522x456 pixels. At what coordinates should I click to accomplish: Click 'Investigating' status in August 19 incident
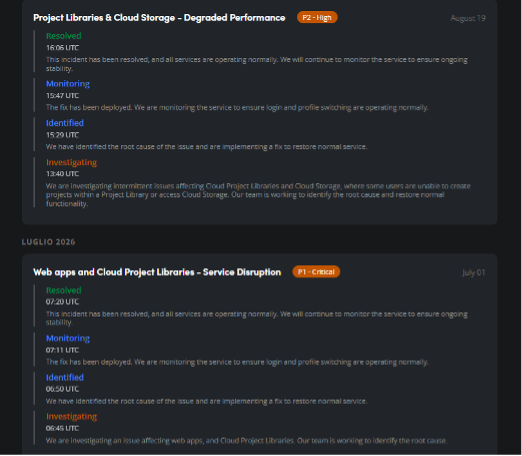(71, 162)
